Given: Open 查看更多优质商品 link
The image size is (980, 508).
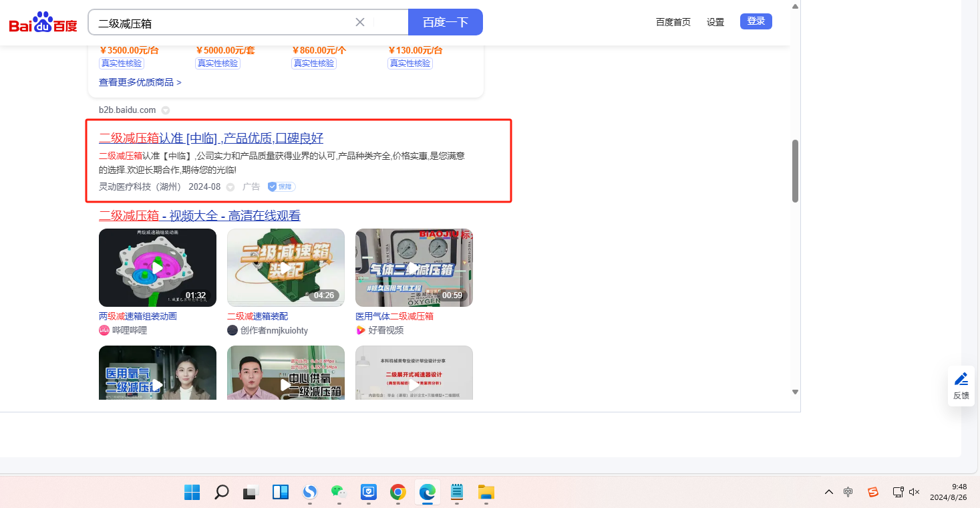Looking at the screenshot, I should 140,82.
